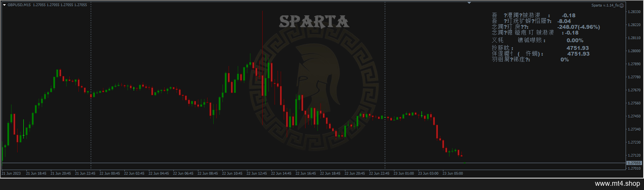Screen dimensions: 644x190
Task: Click the '-8.04' panel value
Action: coord(564,21)
